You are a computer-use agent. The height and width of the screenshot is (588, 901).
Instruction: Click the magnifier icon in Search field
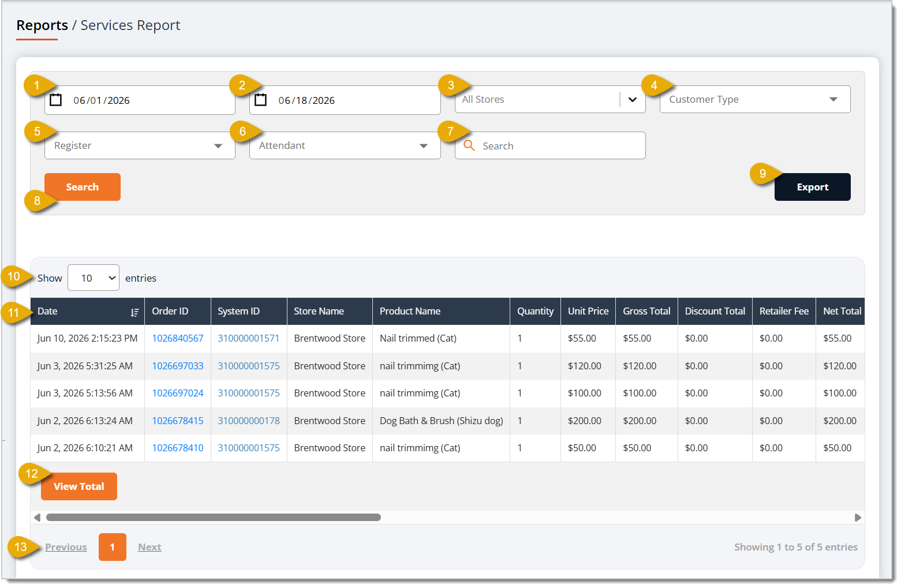click(x=469, y=145)
